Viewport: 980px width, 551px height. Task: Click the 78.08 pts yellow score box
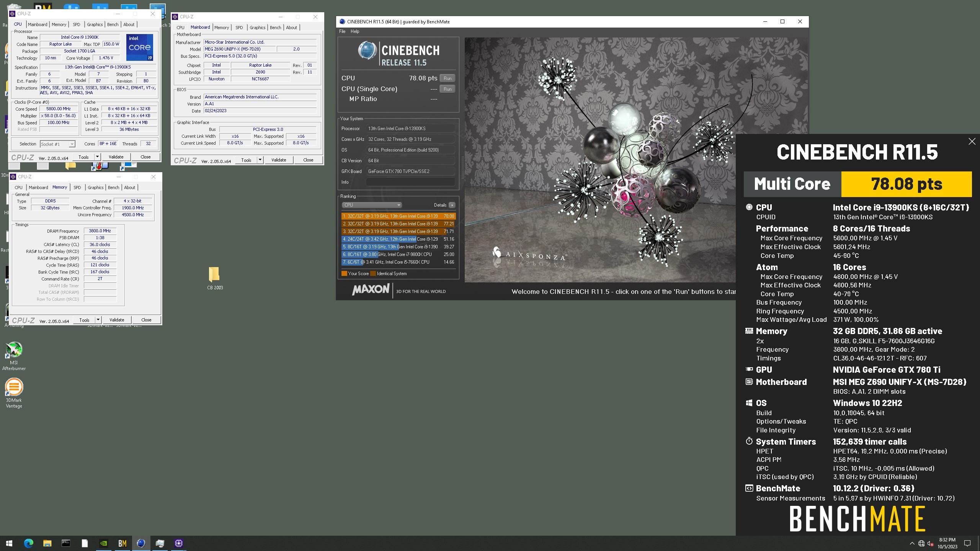[x=906, y=184]
